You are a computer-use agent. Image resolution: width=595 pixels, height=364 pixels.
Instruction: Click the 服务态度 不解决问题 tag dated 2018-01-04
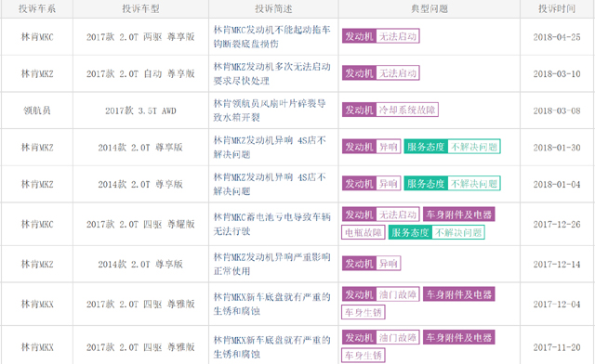click(453, 183)
